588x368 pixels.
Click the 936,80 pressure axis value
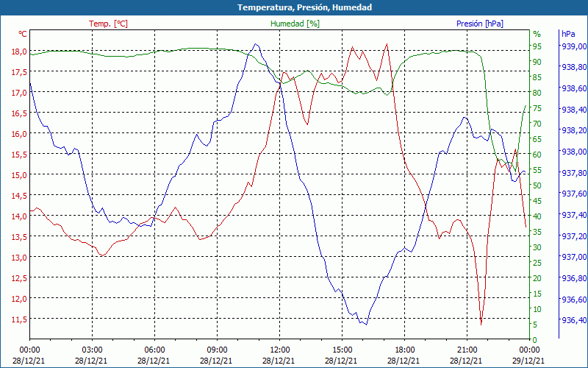[574, 278]
